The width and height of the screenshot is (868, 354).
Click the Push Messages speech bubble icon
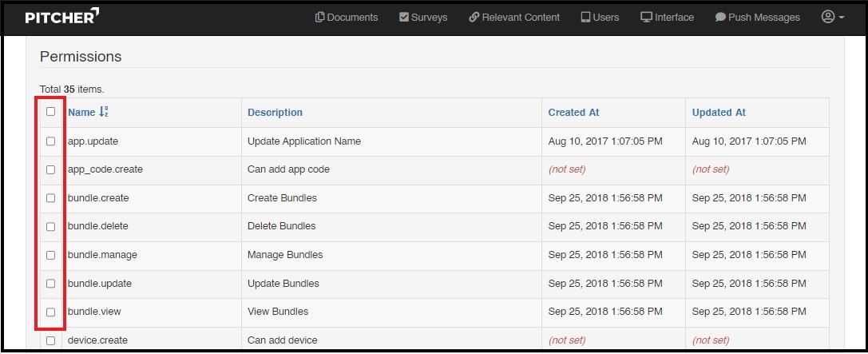720,17
